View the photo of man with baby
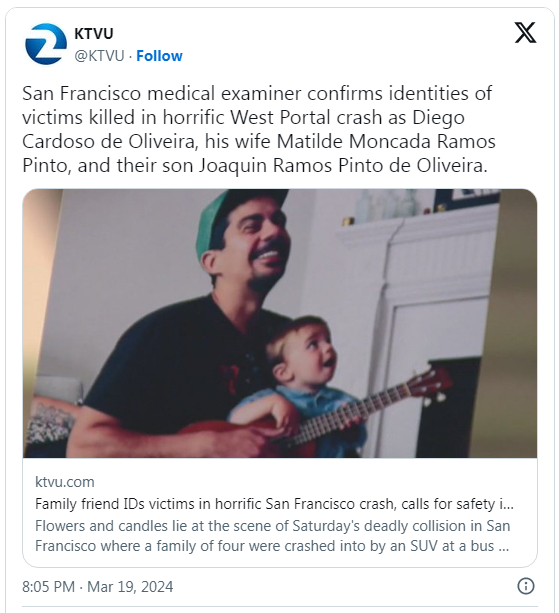The height and width of the screenshot is (613, 559). click(x=280, y=323)
